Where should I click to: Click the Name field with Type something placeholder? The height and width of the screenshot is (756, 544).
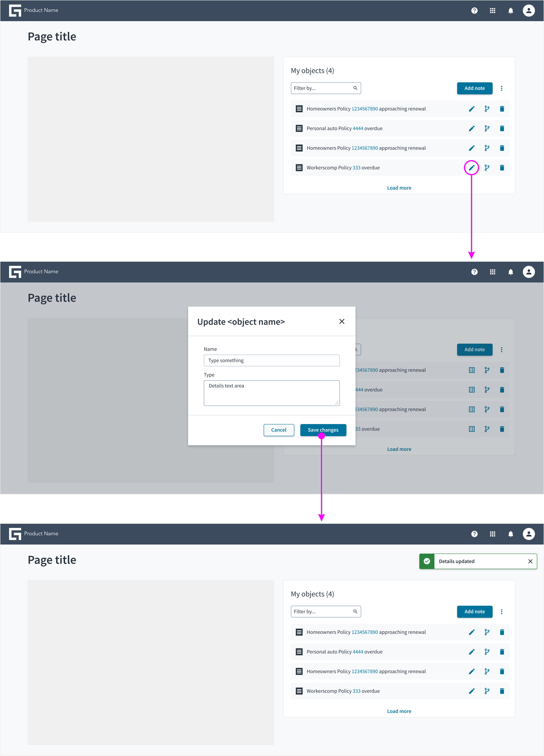271,360
